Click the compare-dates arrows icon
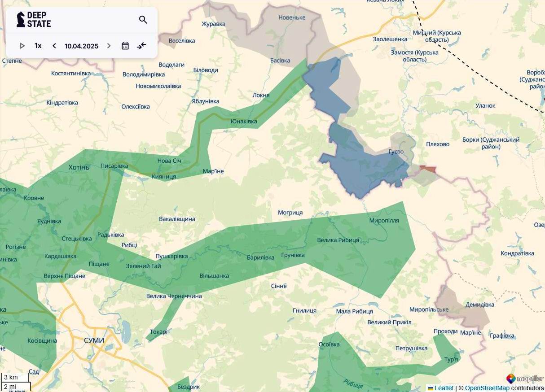Image resolution: width=545 pixels, height=392 pixels. click(x=141, y=45)
